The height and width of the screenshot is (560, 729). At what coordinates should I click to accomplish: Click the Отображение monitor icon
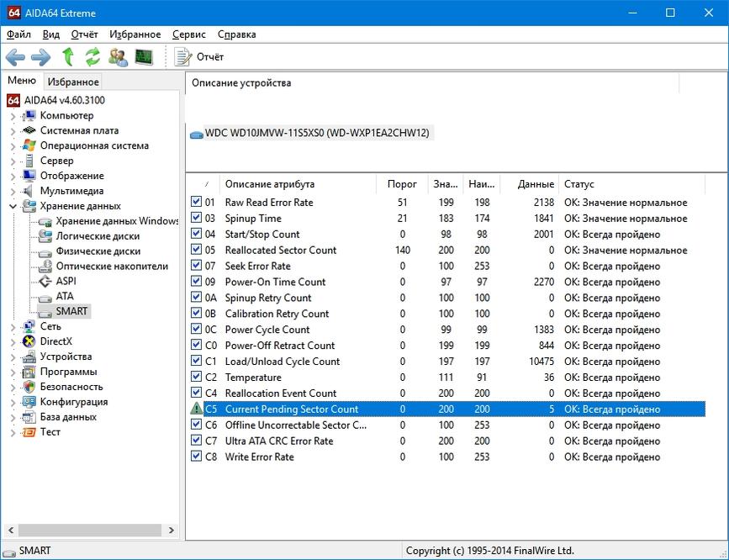pyautogui.click(x=29, y=176)
